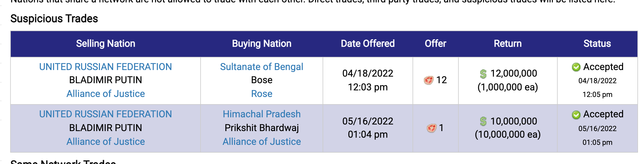644x164 pixels.
Task: Click the Selling Nation column header
Action: [x=106, y=44]
